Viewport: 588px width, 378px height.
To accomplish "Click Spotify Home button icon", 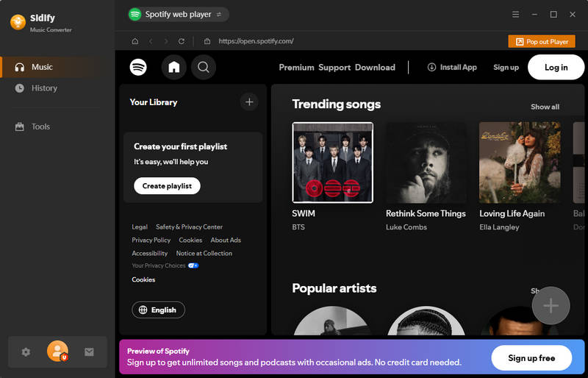I will tap(173, 67).
